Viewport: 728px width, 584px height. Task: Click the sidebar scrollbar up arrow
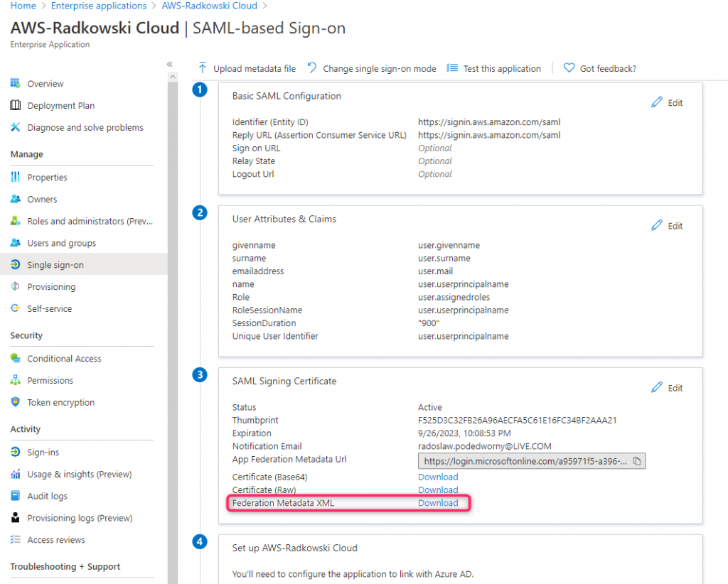tap(173, 77)
